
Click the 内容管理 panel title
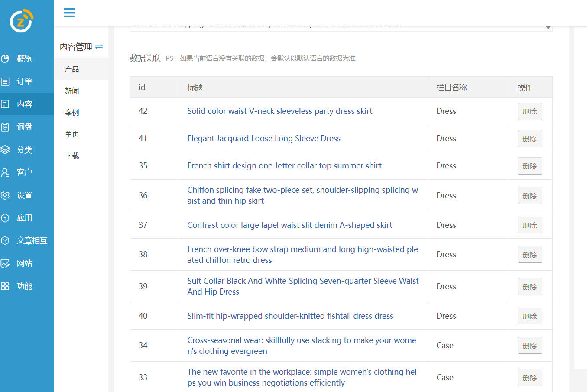click(76, 47)
